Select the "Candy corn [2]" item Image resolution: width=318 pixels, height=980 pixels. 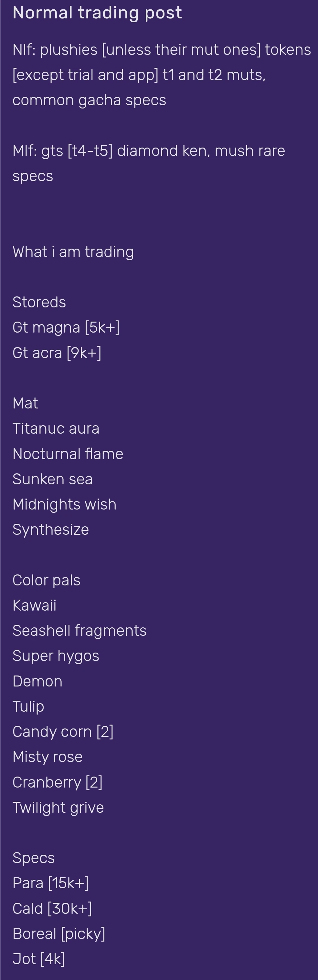[x=63, y=732]
